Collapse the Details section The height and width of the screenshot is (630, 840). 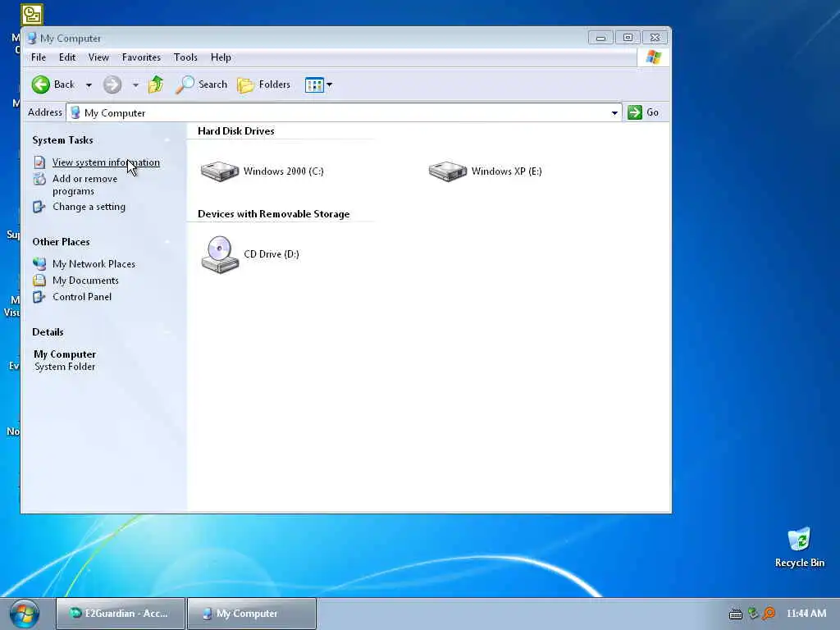point(167,332)
